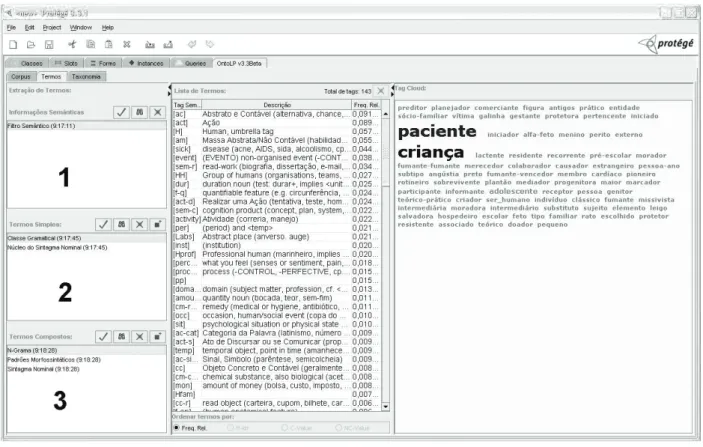Click the binoculars icon beside Termos Compostos

pyautogui.click(x=122, y=336)
